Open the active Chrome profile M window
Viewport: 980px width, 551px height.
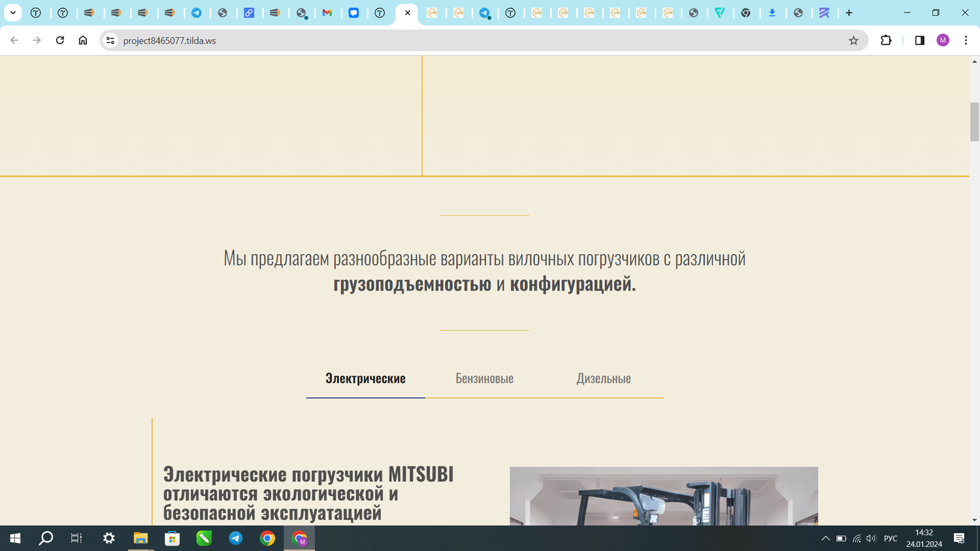tap(299, 539)
